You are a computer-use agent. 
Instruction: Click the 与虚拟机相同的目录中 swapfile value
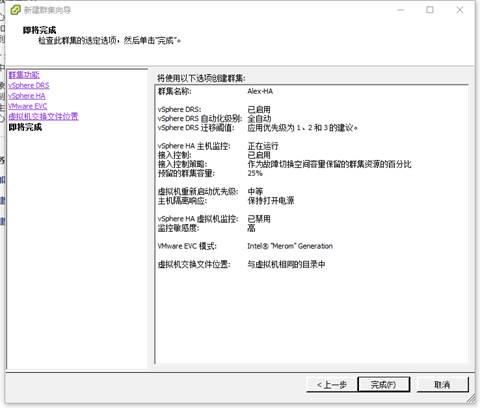point(286,264)
